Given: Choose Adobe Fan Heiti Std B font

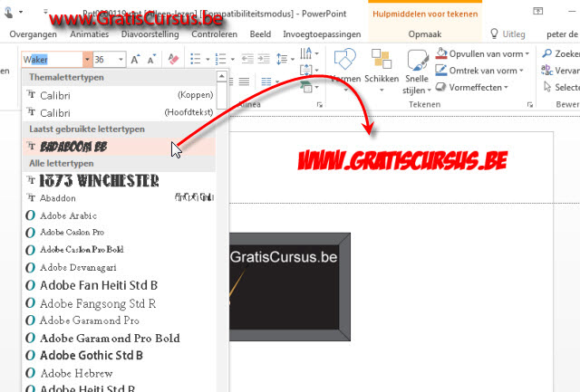Looking at the screenshot, I should click(119, 285).
